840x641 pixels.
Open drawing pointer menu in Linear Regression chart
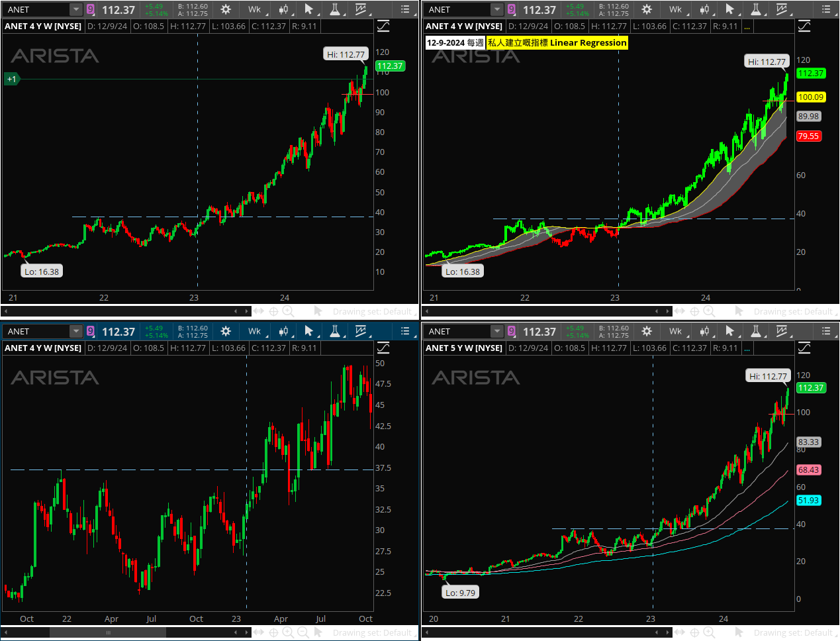pyautogui.click(x=730, y=9)
